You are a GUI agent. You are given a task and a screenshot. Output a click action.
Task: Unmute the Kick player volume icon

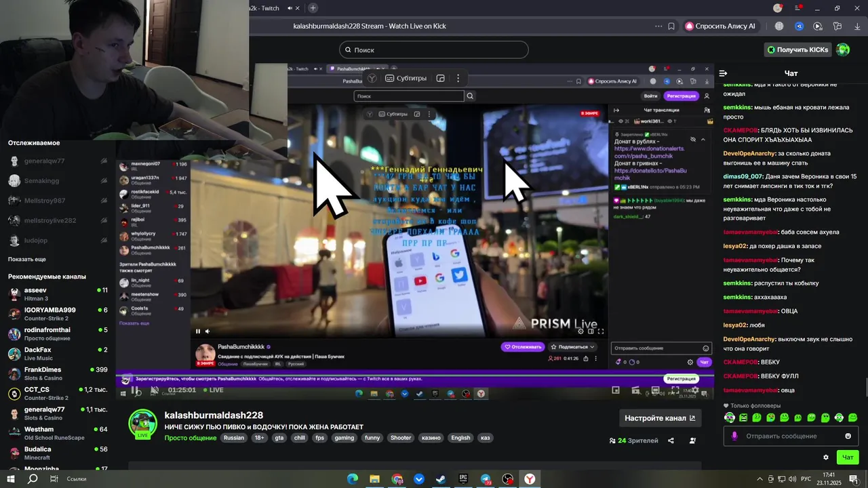155,390
